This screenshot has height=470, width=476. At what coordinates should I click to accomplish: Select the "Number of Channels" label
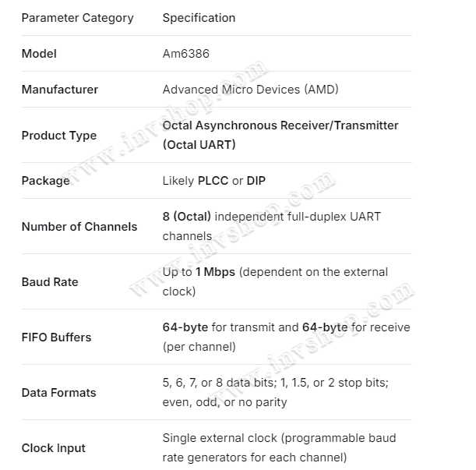click(79, 227)
